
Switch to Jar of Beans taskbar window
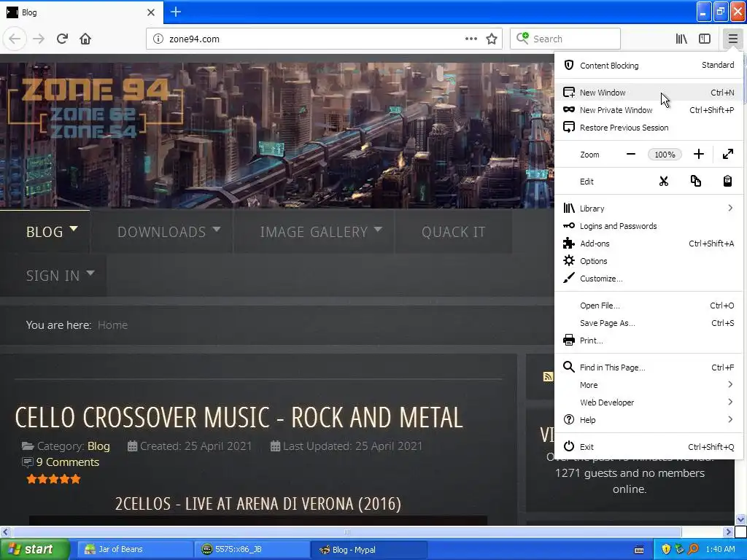(134, 549)
